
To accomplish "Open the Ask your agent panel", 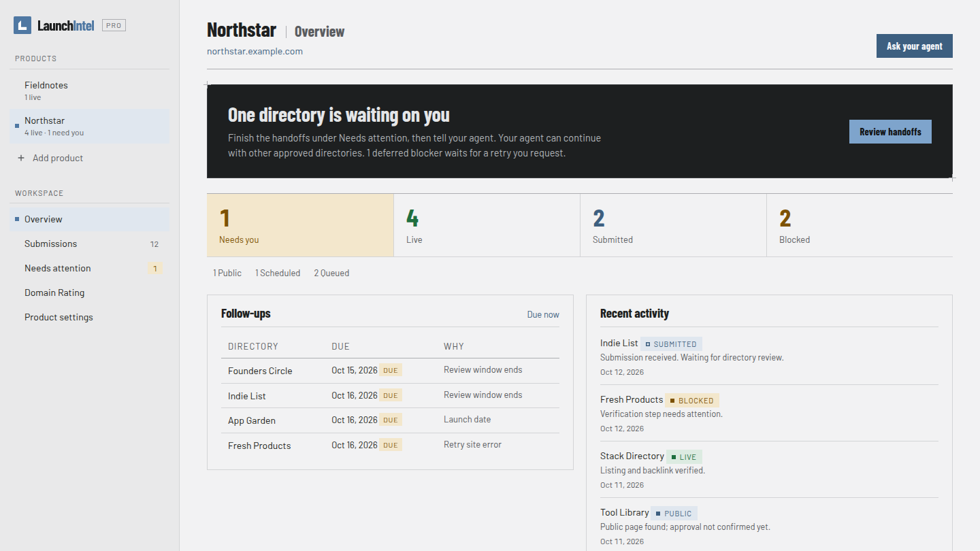I will pos(914,46).
